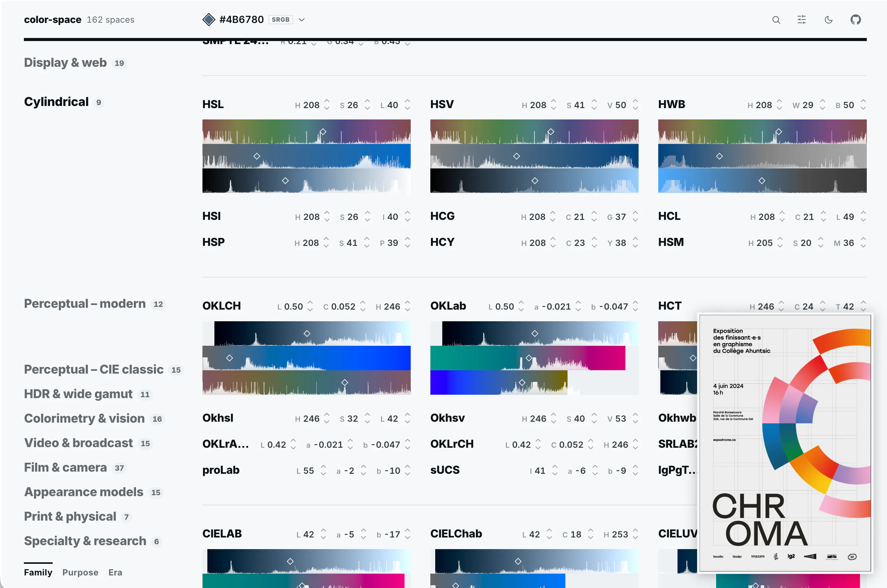This screenshot has width=887, height=588.
Task: Select the HCG color space title
Action: coord(443,216)
